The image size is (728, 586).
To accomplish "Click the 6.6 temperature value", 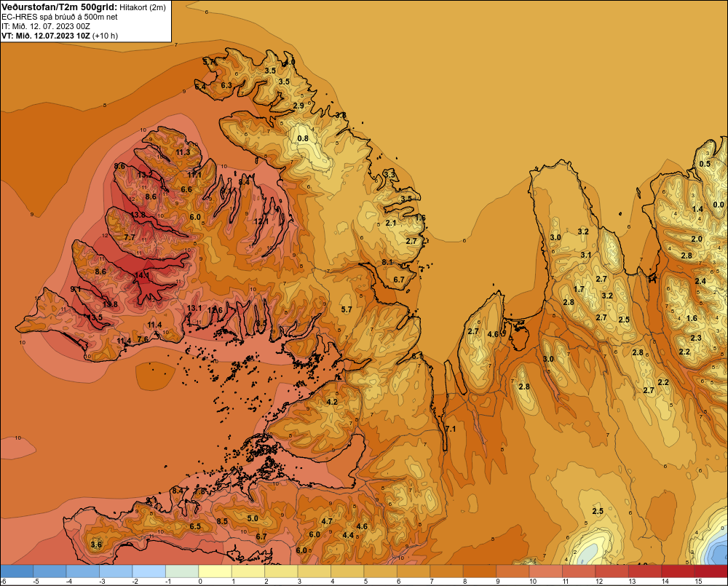I will (186, 189).
